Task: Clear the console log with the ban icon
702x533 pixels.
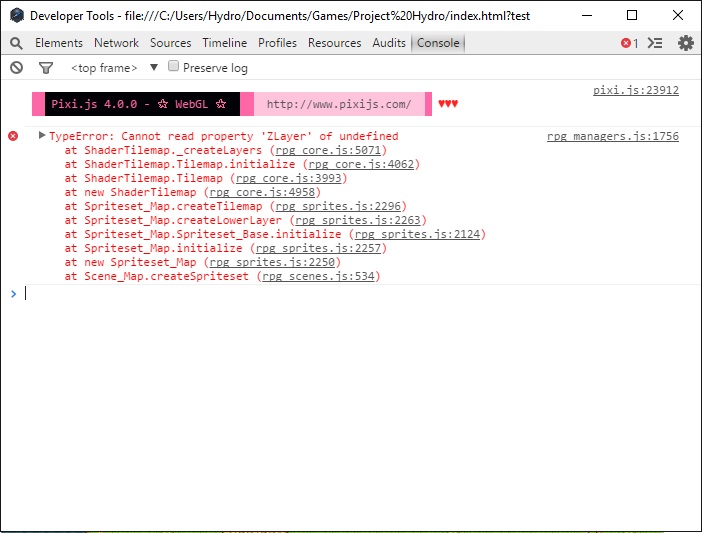Action: (17, 68)
